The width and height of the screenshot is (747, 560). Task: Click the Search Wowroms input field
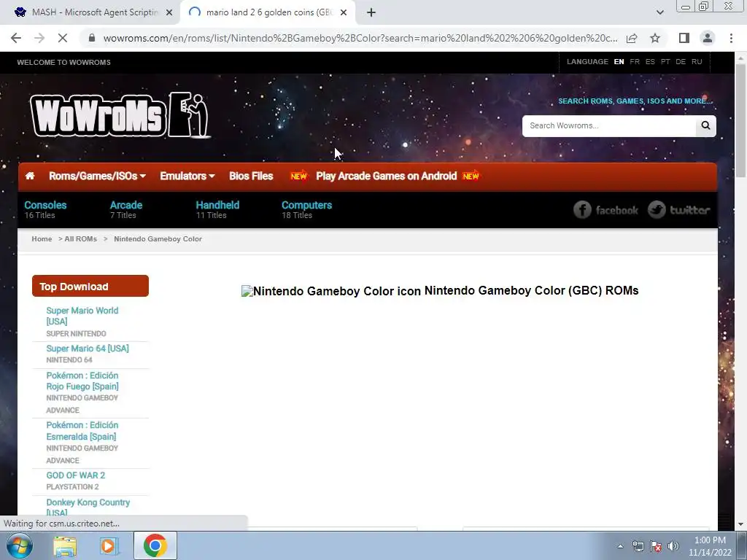click(x=609, y=125)
